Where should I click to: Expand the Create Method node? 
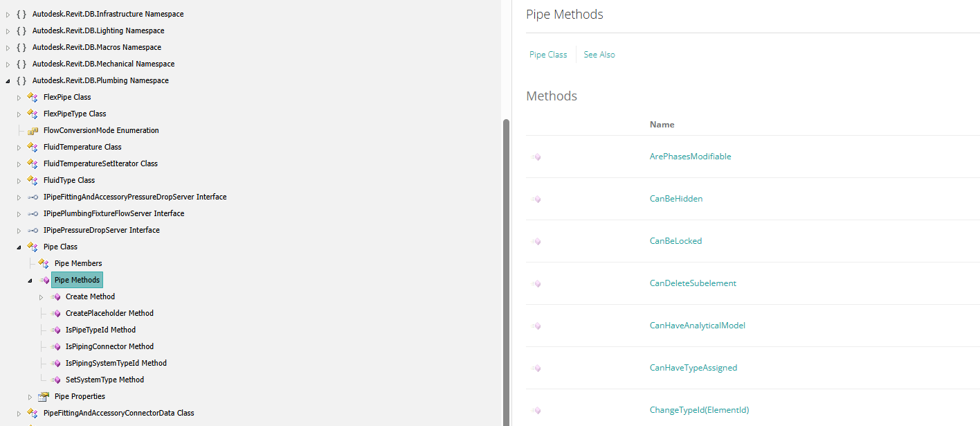pos(41,296)
